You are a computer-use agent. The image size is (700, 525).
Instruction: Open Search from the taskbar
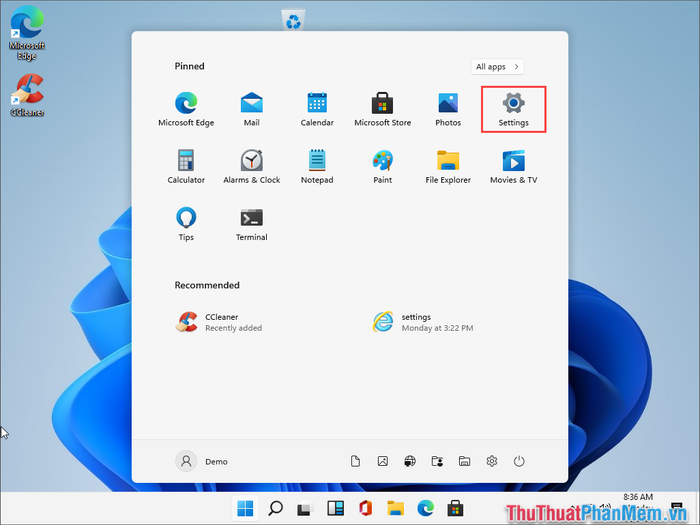(x=275, y=508)
